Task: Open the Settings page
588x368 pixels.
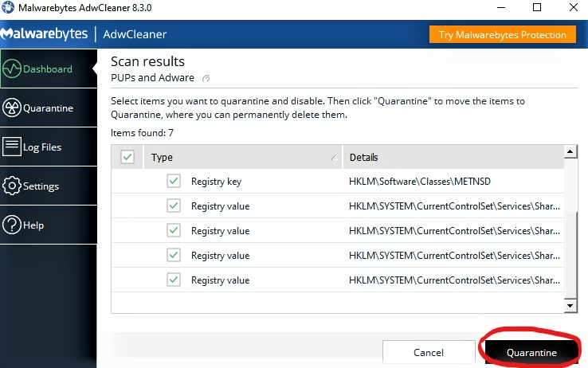Action: coord(49,186)
